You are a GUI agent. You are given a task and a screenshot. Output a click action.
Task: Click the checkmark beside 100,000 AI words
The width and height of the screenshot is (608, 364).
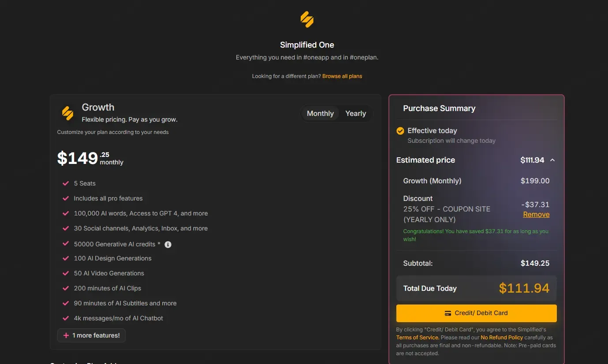[x=66, y=213]
